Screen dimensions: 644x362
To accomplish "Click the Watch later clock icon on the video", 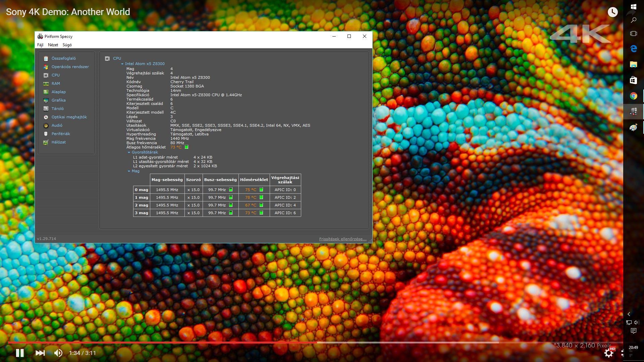I will 612,12.
